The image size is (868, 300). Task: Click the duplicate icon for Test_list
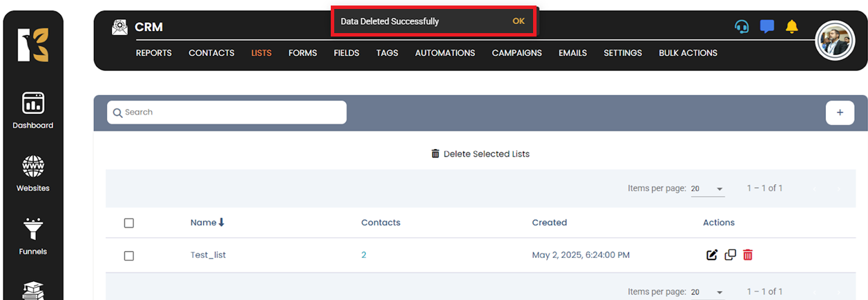point(730,255)
